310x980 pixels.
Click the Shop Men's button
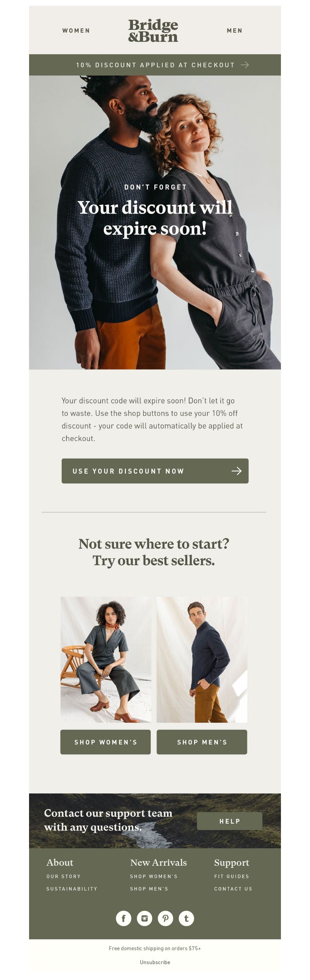(x=202, y=742)
